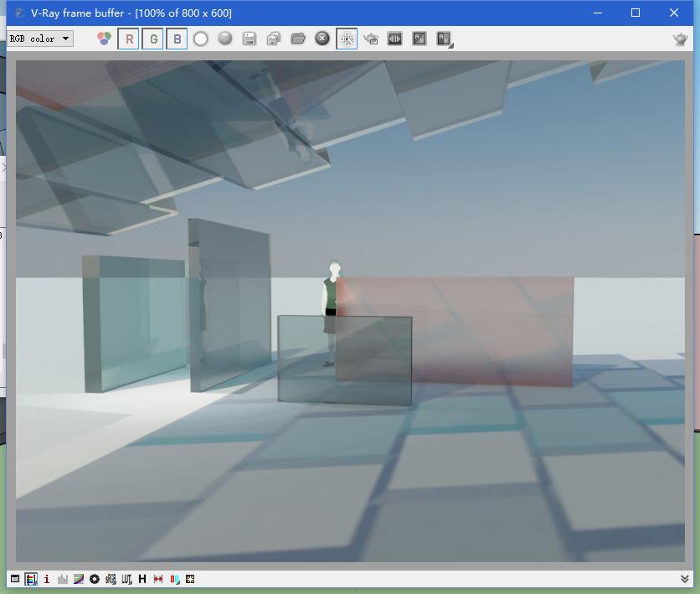
Task: Load an image with the folder icon
Action: (x=298, y=39)
